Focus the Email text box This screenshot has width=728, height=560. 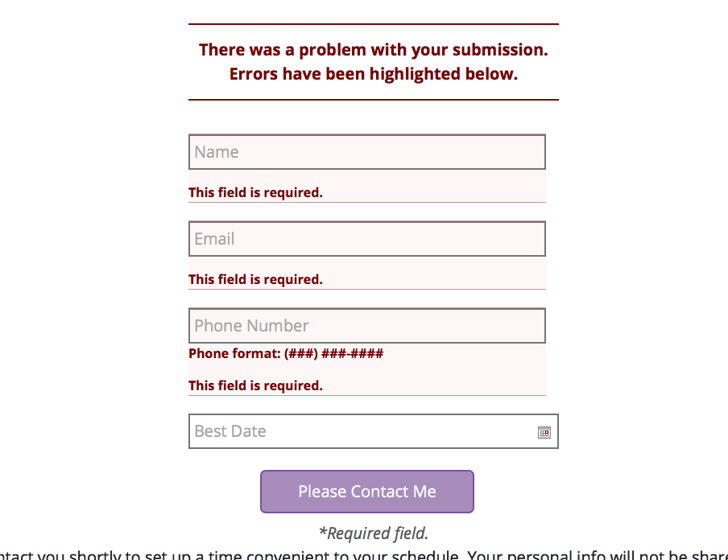[x=366, y=239]
